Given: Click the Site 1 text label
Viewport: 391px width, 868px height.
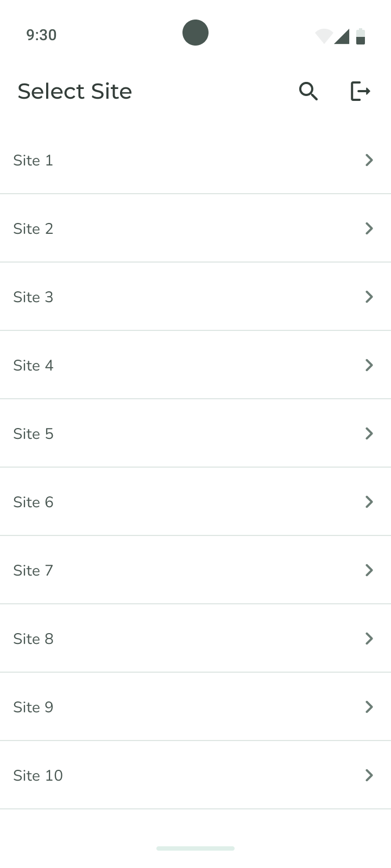Looking at the screenshot, I should coord(34,160).
